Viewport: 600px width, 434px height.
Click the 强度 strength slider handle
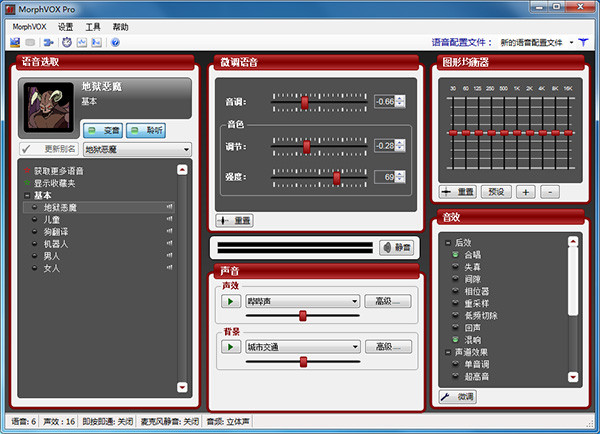point(337,178)
